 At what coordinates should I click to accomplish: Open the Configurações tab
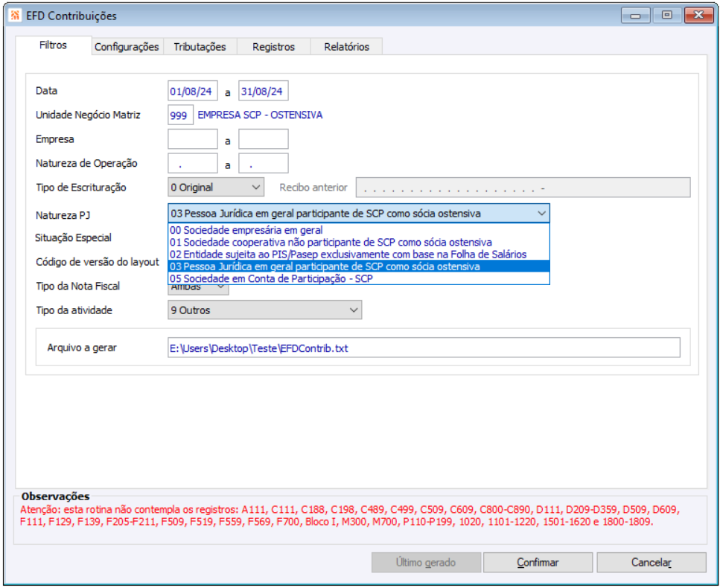[x=127, y=47]
